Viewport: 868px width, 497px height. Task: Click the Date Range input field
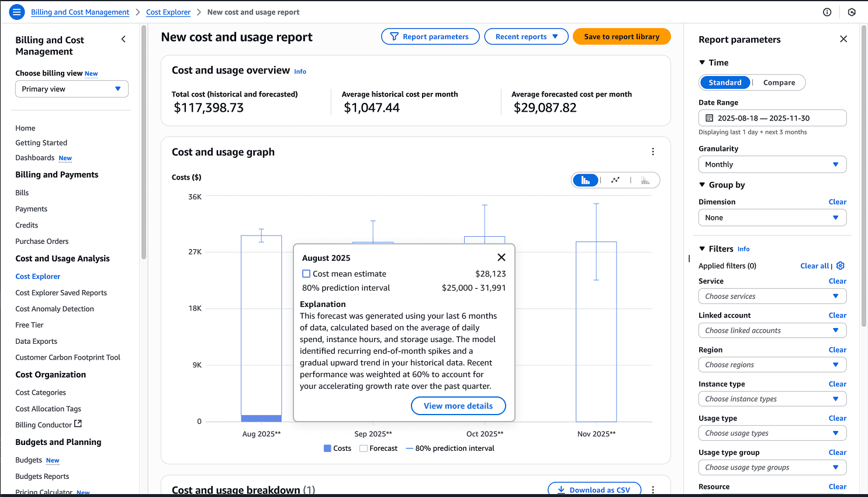[772, 118]
